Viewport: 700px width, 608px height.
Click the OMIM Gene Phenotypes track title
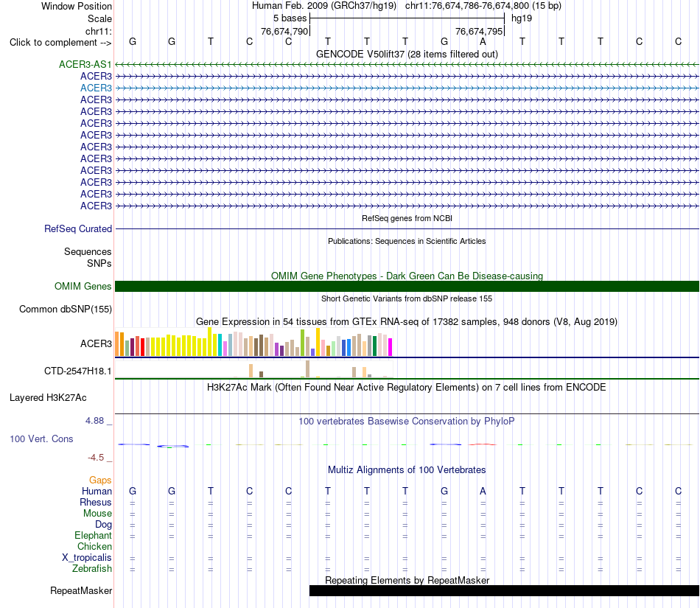click(x=407, y=276)
